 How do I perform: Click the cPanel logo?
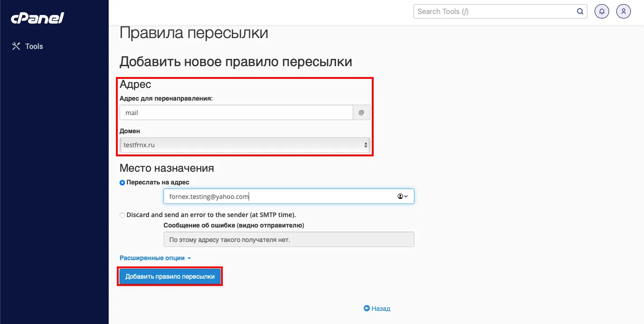[38, 19]
